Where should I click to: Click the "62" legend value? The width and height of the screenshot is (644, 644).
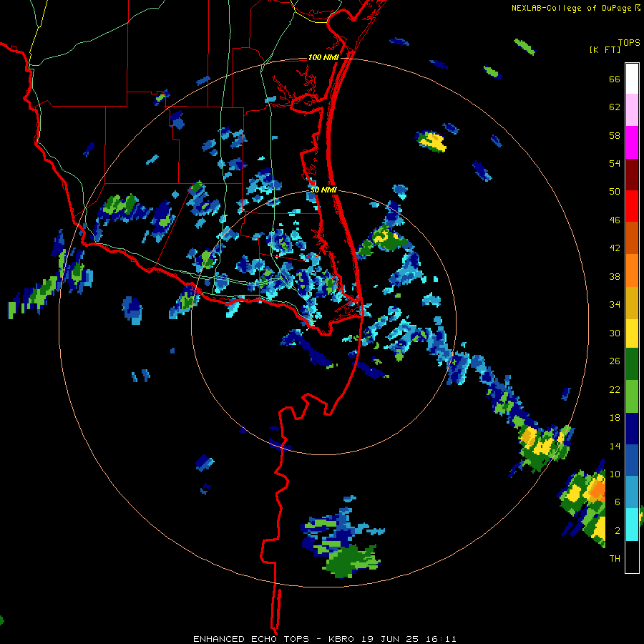pyautogui.click(x=615, y=107)
